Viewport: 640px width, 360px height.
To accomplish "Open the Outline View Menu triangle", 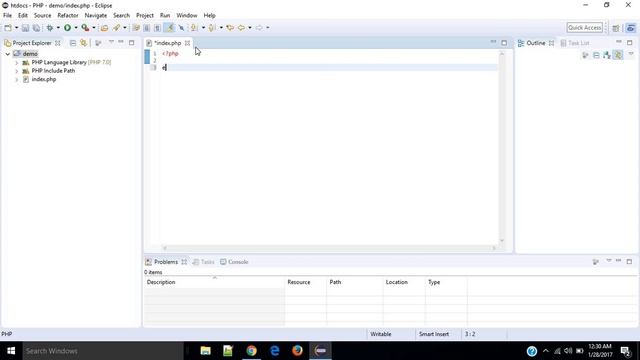I will click(631, 54).
